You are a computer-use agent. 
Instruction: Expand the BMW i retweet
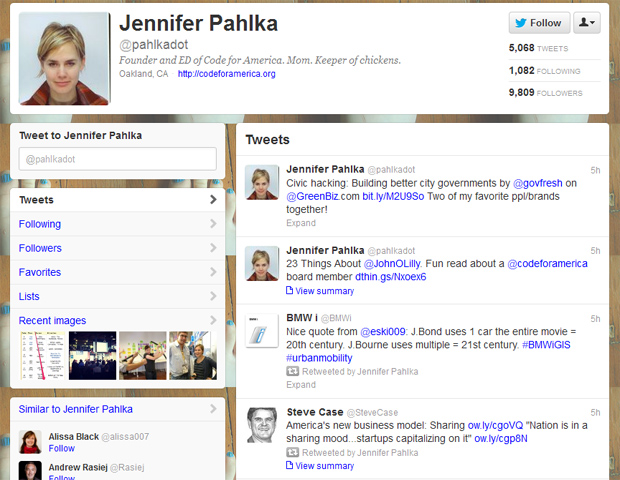[301, 384]
